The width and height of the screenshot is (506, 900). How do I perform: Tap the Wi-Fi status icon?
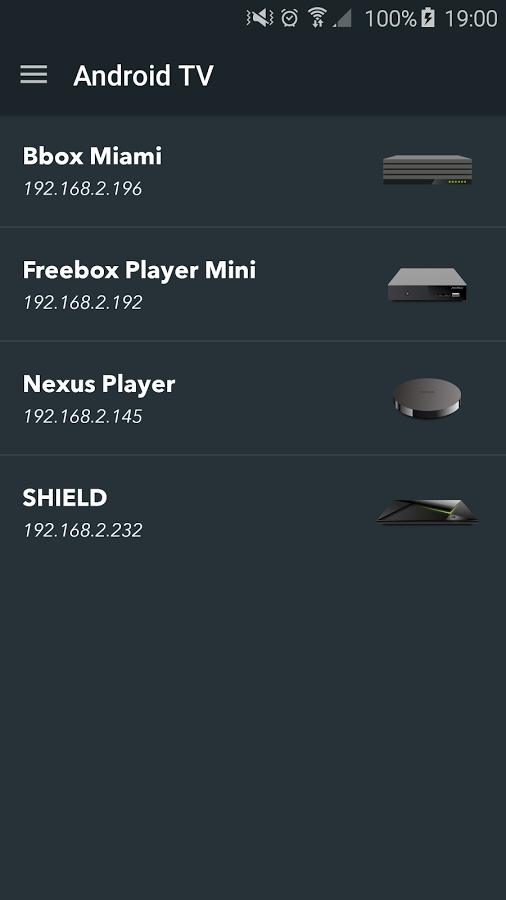coord(316,18)
